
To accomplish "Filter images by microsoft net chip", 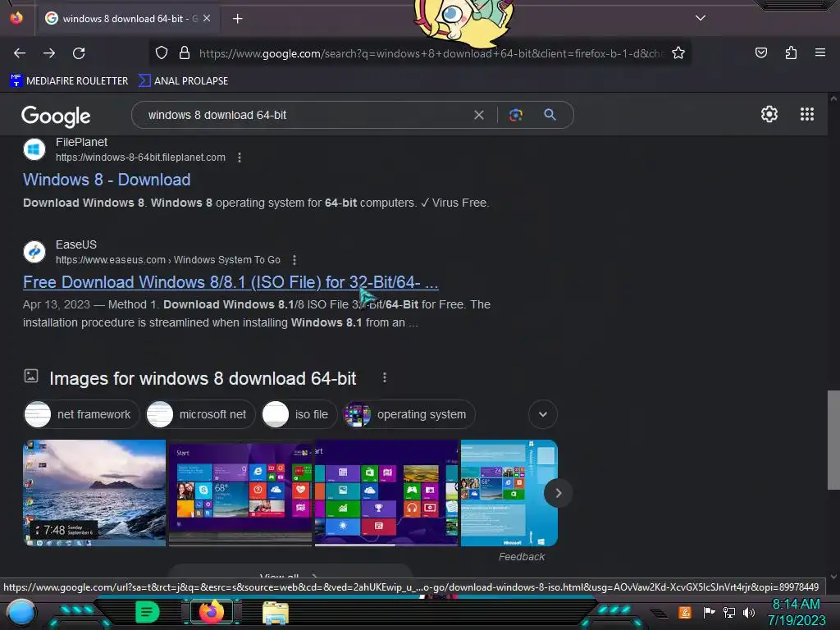I will (200, 414).
